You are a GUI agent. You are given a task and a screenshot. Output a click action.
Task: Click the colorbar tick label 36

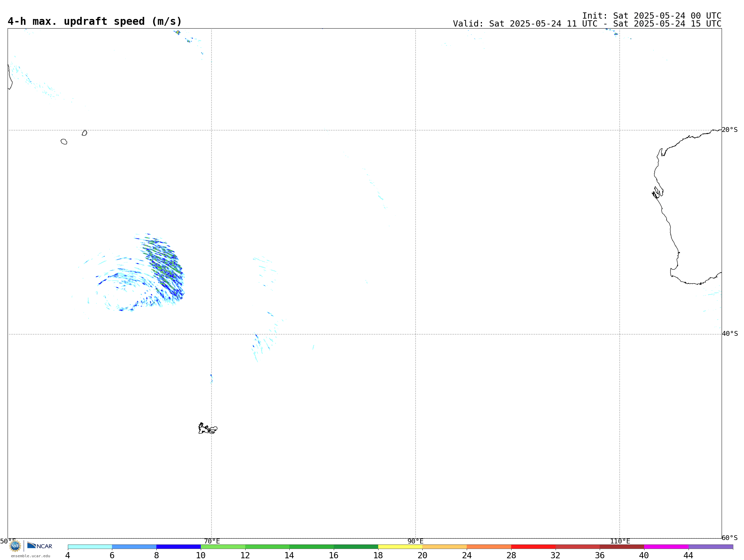click(x=600, y=556)
